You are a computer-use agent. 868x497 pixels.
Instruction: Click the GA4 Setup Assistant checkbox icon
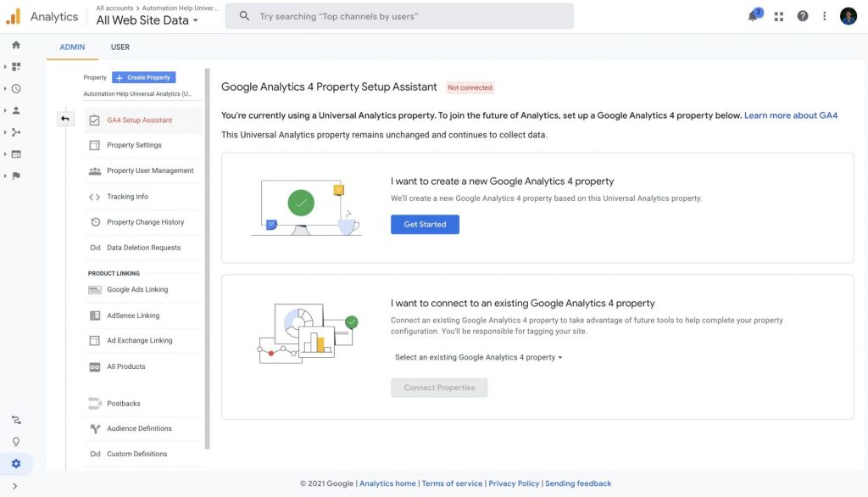[95, 120]
